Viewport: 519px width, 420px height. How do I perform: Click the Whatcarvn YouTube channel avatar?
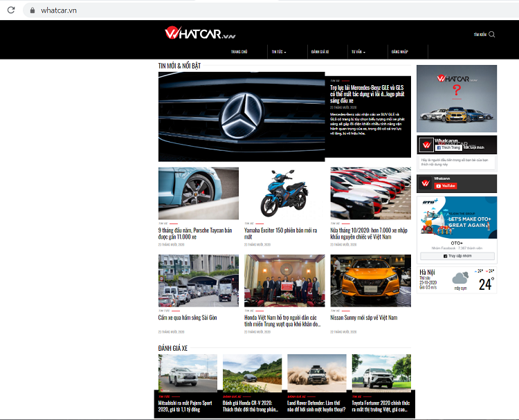click(426, 183)
